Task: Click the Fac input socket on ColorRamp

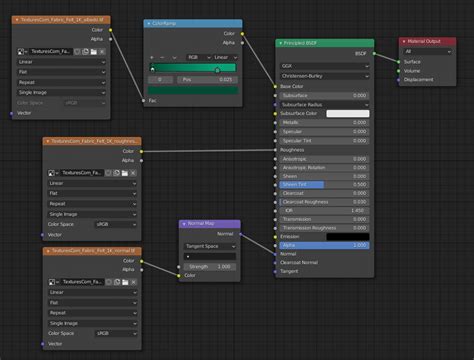Action: click(144, 101)
